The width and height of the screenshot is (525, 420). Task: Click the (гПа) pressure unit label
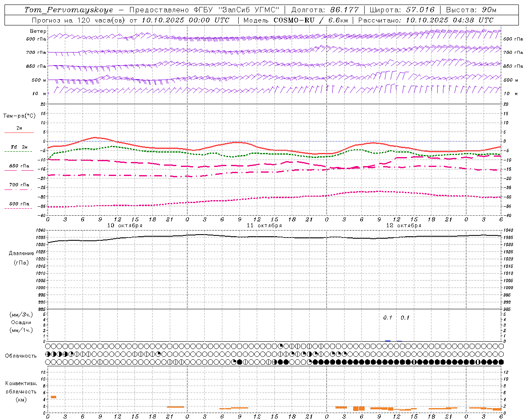tap(21, 262)
